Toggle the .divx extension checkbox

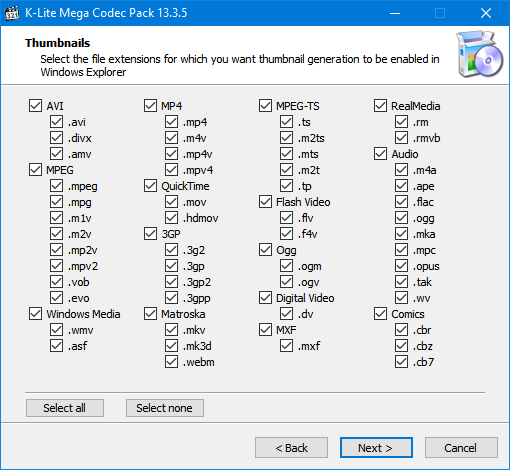[x=56, y=138]
